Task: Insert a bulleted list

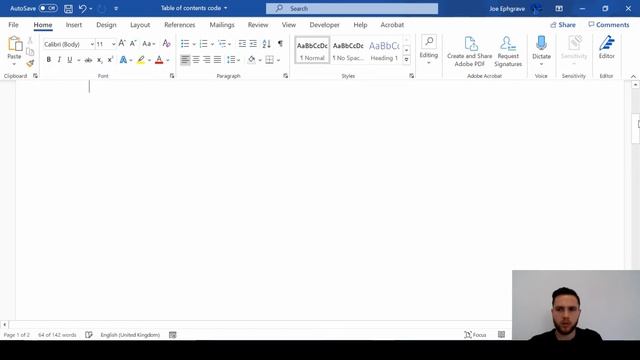Action: 185,44
